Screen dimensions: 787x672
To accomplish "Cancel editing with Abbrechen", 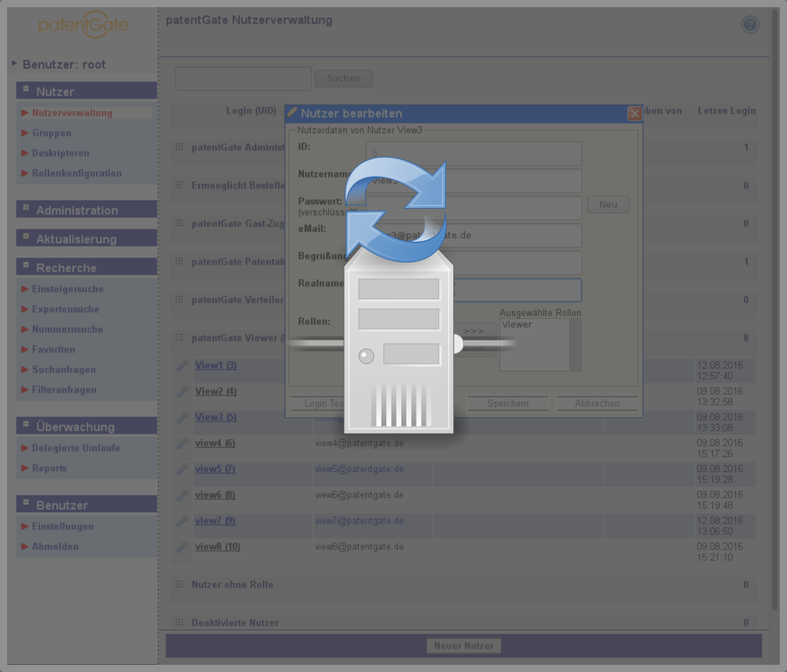I will pyautogui.click(x=597, y=403).
